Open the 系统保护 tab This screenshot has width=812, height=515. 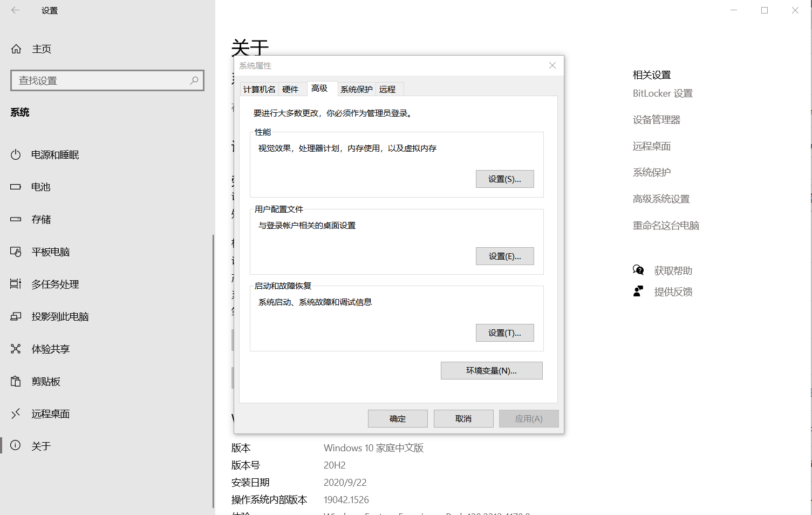tap(356, 90)
